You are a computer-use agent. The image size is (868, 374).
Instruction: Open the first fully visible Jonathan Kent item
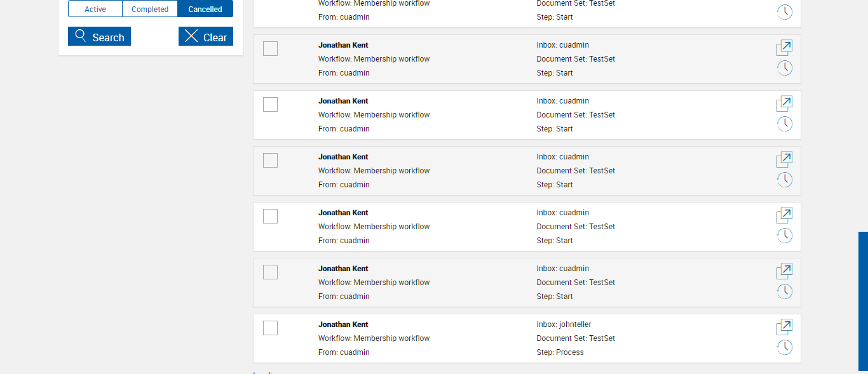click(x=785, y=48)
